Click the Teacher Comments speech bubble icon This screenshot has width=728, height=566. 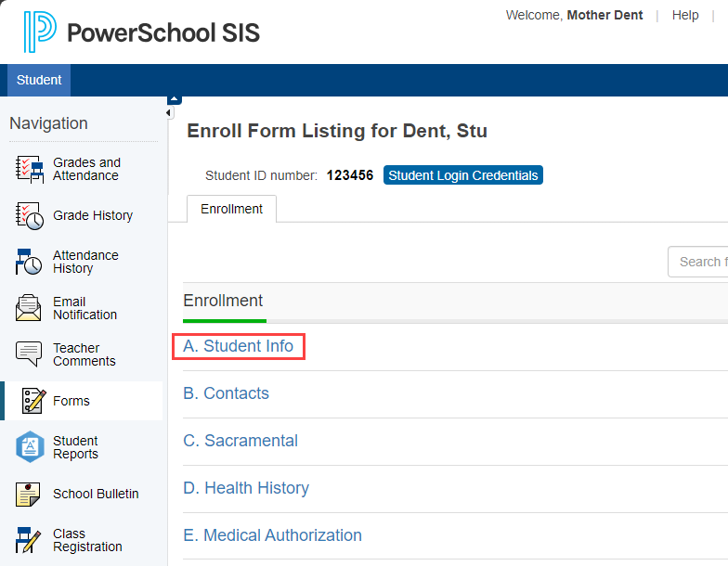click(x=30, y=354)
